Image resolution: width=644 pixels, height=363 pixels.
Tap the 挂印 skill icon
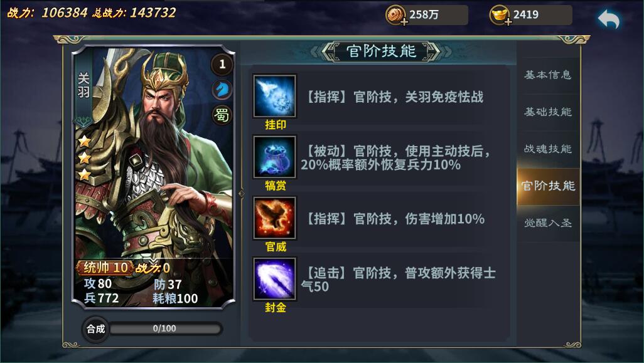[x=274, y=97]
